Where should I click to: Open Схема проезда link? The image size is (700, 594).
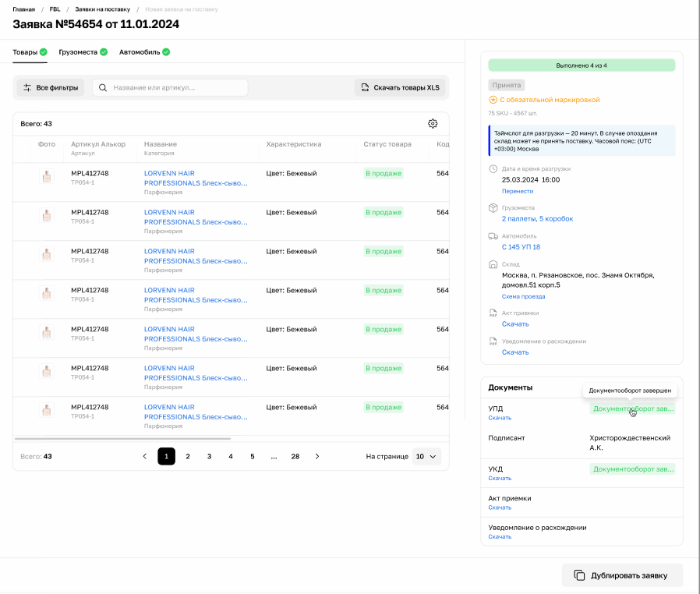coord(523,296)
